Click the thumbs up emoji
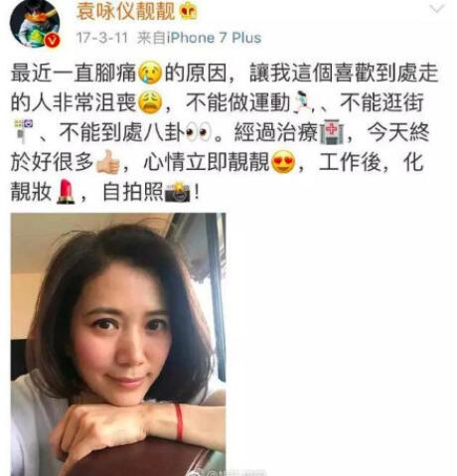This screenshot has width=457, height=476. coord(107,162)
